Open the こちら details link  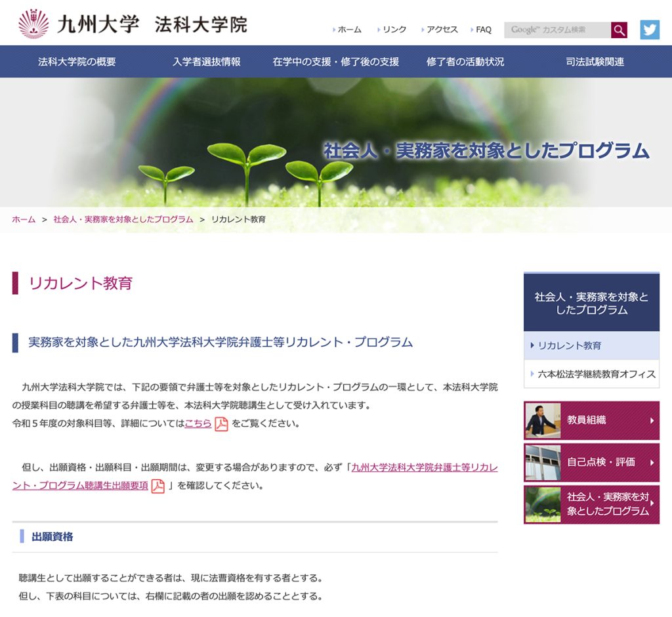tap(198, 423)
